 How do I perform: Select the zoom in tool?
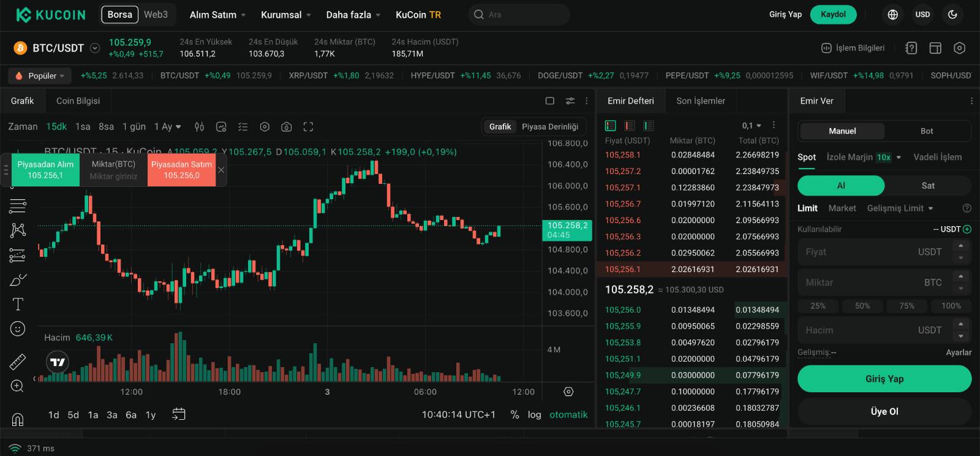click(x=18, y=386)
